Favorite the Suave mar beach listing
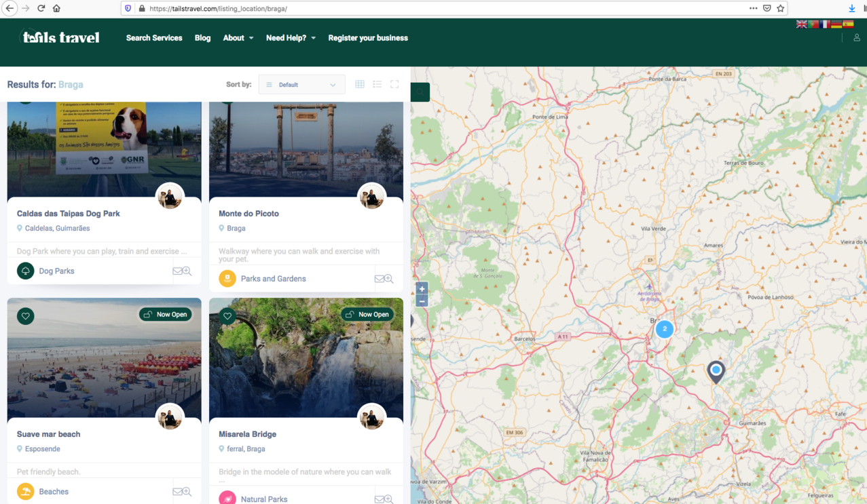This screenshot has height=504, width=867. (x=26, y=316)
